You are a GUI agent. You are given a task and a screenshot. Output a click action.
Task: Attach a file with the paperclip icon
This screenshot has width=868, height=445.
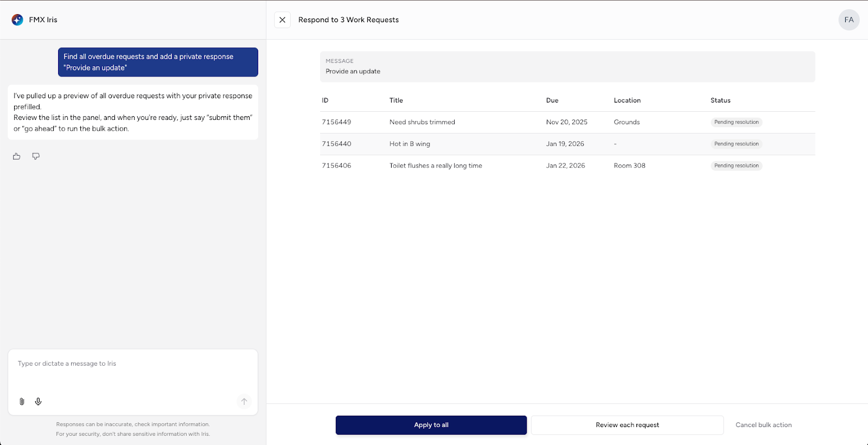(22, 402)
